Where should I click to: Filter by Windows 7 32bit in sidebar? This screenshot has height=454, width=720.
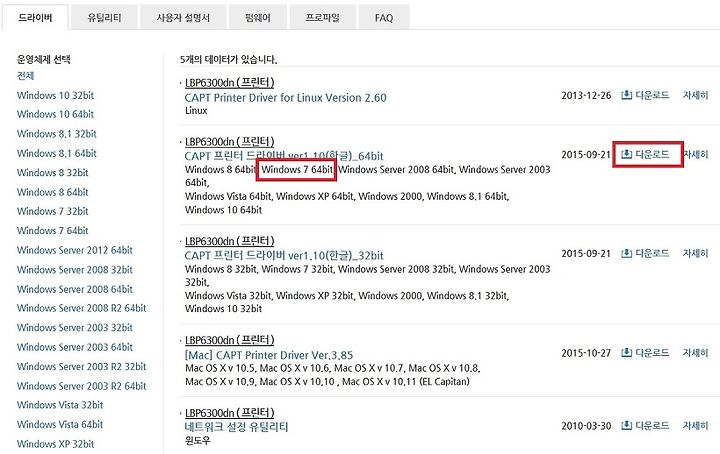tap(52, 212)
